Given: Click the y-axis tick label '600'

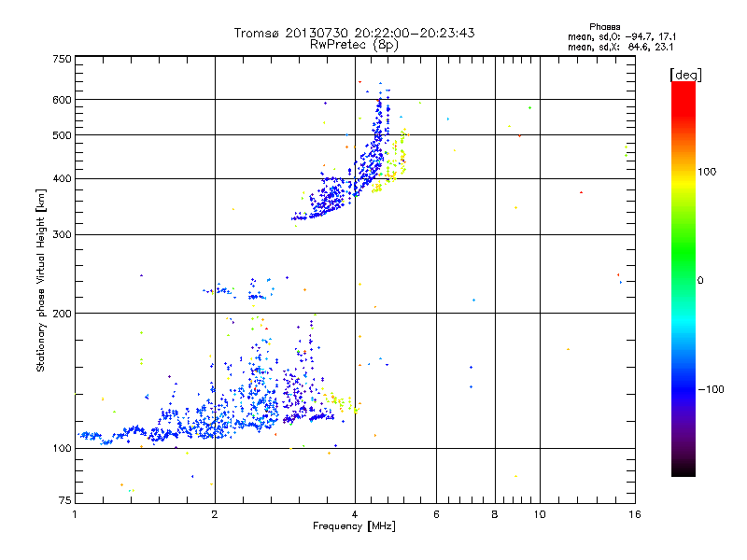Looking at the screenshot, I should pyautogui.click(x=62, y=100).
